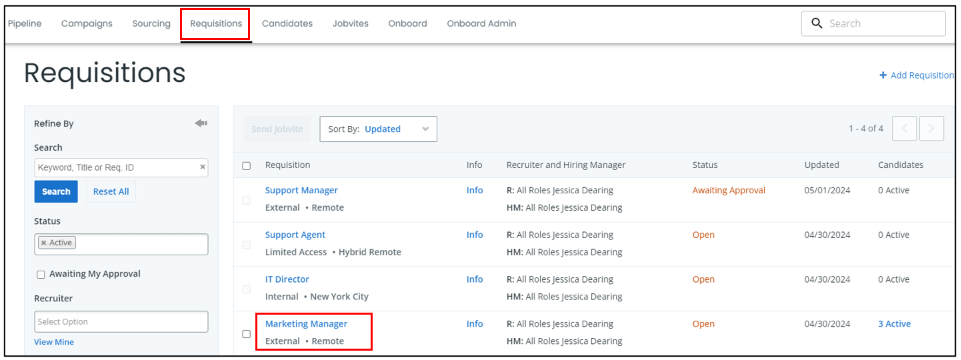Click Info link for IT Director
Image resolution: width=961 pixels, height=360 pixels.
(x=475, y=279)
